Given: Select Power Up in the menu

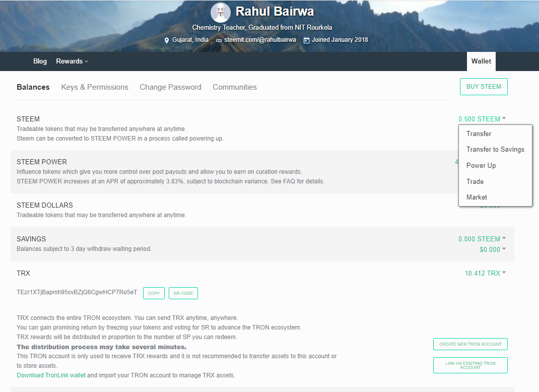Looking at the screenshot, I should click(x=481, y=165).
